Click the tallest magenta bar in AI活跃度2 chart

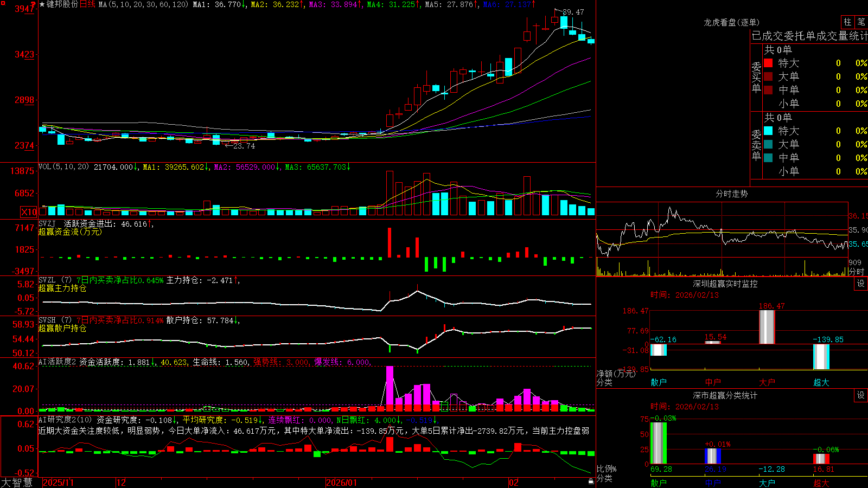[x=390, y=386]
